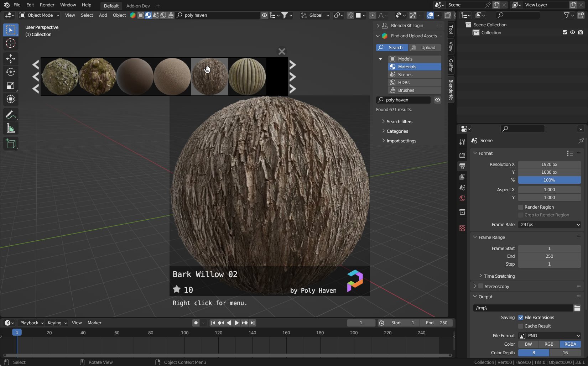
Task: Expand the Time Stretching panel
Action: click(x=498, y=276)
